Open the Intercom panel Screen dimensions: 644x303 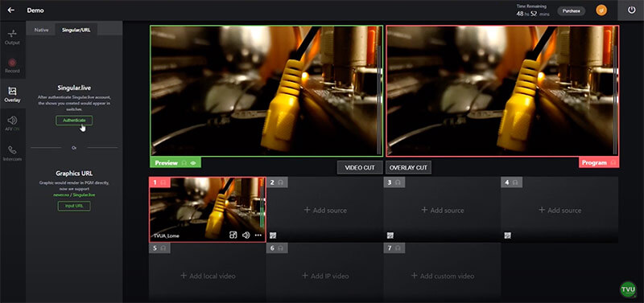click(x=12, y=153)
